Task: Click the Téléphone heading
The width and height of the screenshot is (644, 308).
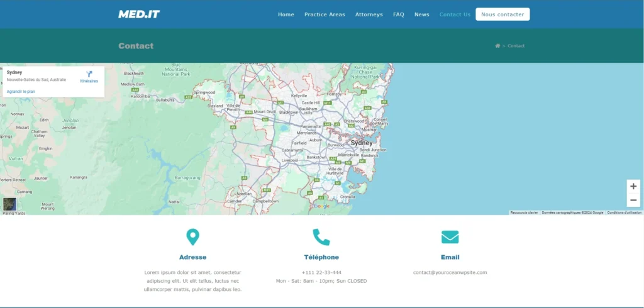Action: point(321,258)
